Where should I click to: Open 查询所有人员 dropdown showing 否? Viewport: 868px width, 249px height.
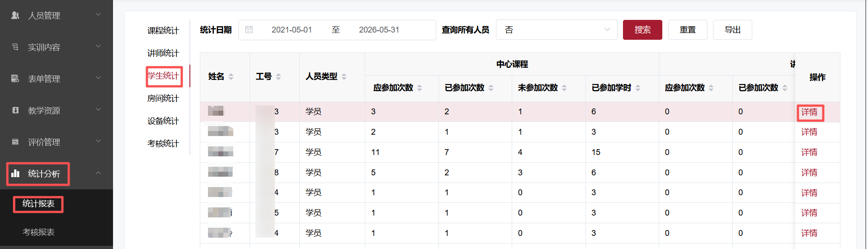pos(557,30)
